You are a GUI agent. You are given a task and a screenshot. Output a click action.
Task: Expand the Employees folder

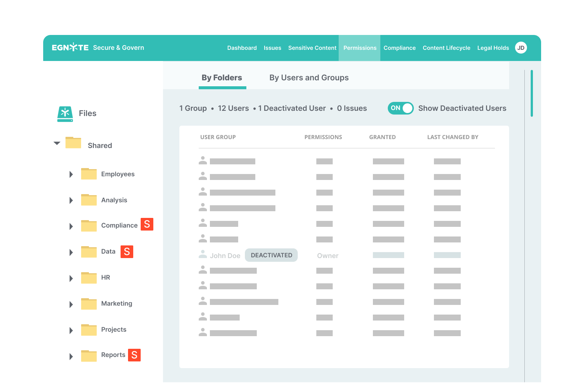pyautogui.click(x=71, y=174)
